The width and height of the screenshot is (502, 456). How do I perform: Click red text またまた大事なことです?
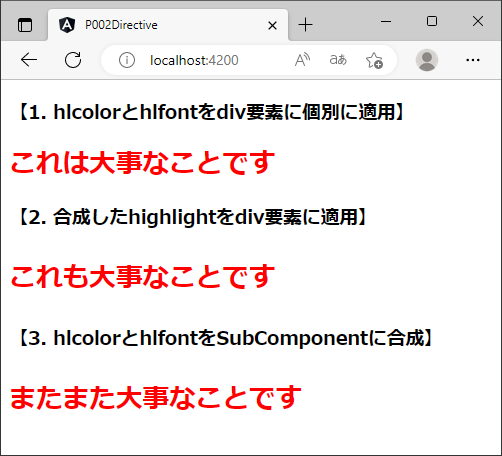156,397
